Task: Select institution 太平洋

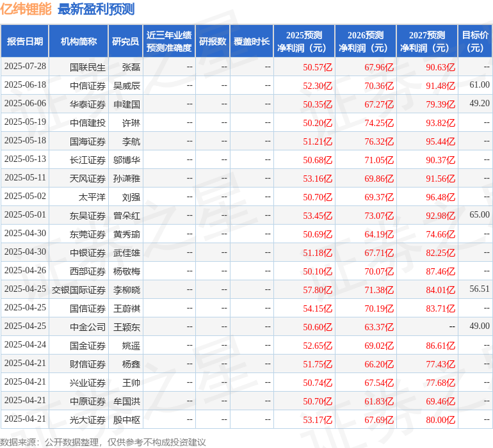Action: [92, 197]
